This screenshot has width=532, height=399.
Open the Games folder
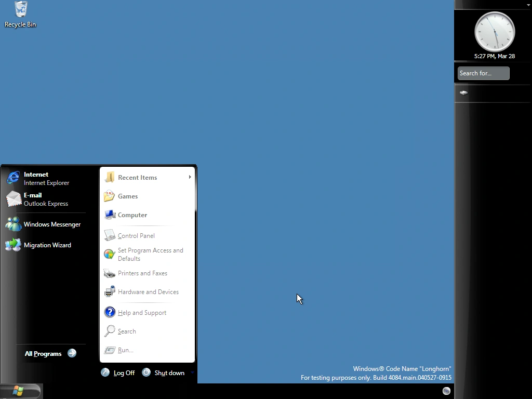(x=128, y=196)
